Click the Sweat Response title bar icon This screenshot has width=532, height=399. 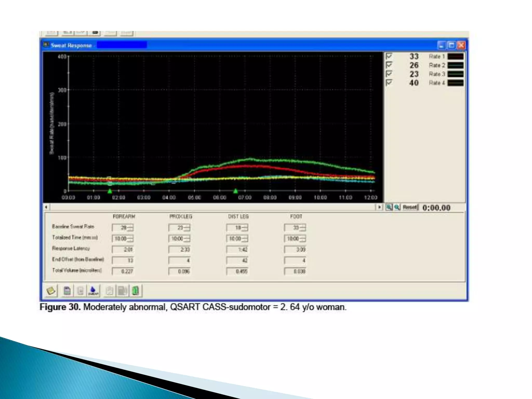click(46, 45)
